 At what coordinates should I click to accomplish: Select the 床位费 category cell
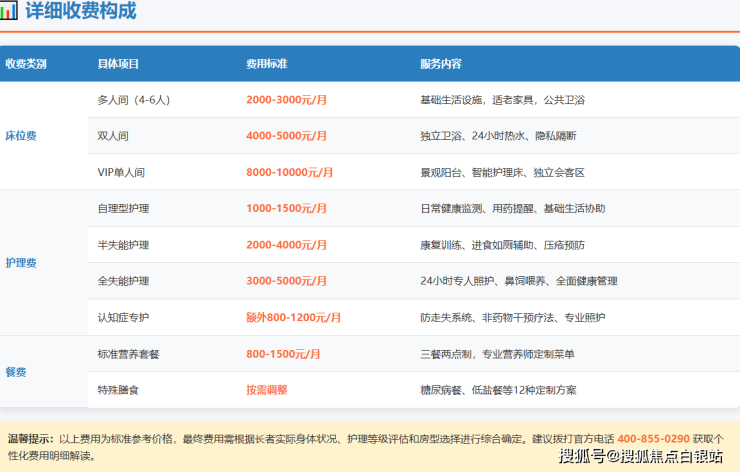[21, 136]
